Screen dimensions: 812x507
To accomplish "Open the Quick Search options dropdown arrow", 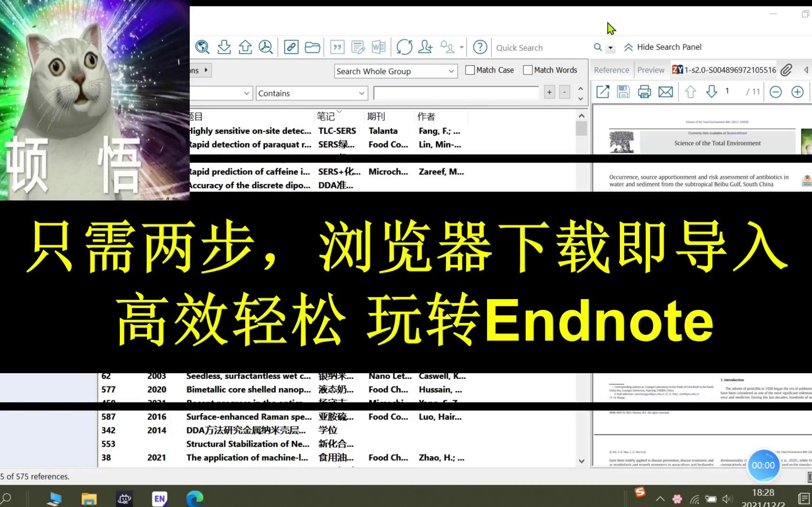I will click(x=610, y=47).
